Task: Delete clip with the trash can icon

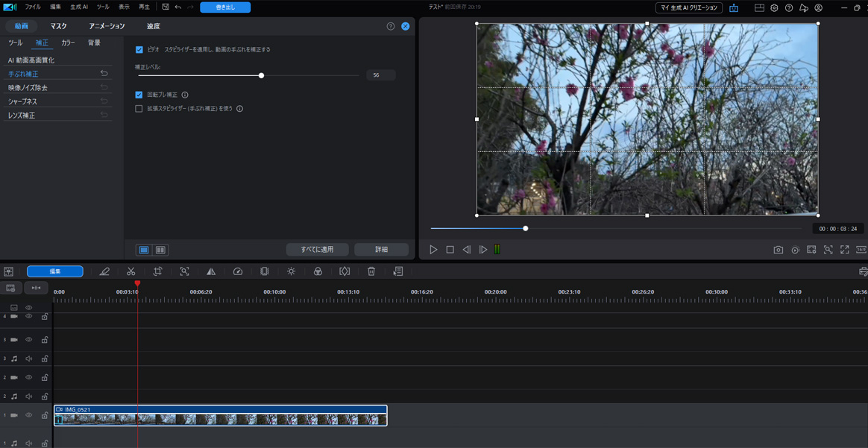Action: tap(371, 271)
